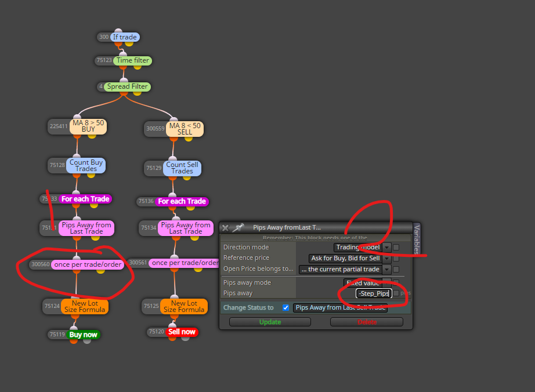Select the Count Buy Trades block
The width and height of the screenshot is (535, 392).
[86, 165]
